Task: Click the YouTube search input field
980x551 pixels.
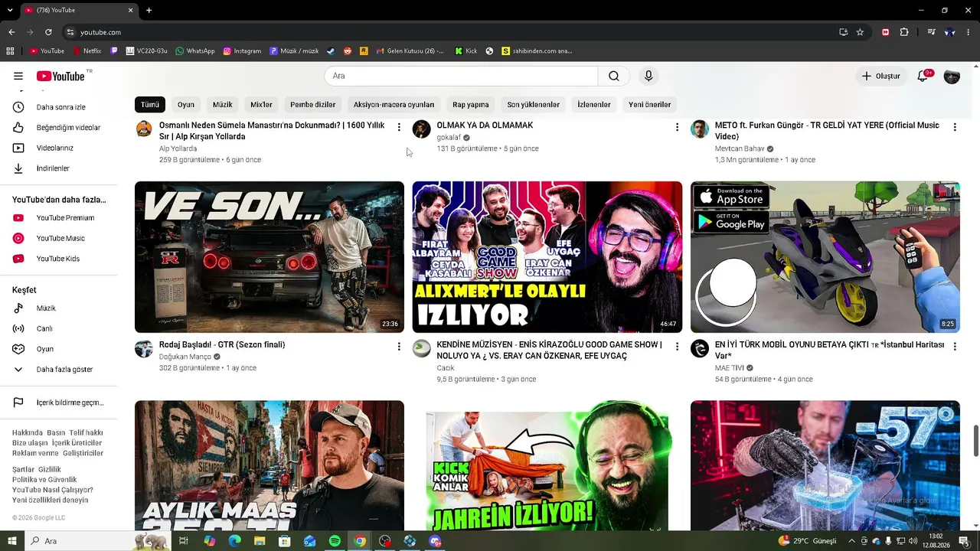Action: point(461,76)
